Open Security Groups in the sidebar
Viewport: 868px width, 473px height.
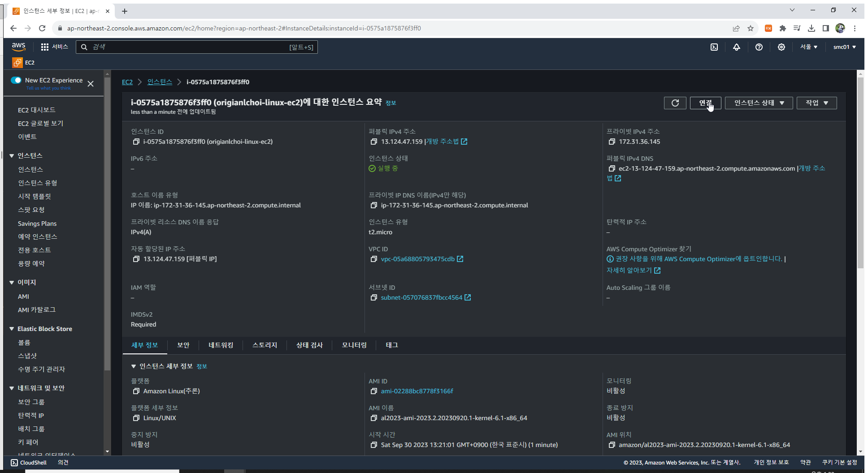(31, 402)
